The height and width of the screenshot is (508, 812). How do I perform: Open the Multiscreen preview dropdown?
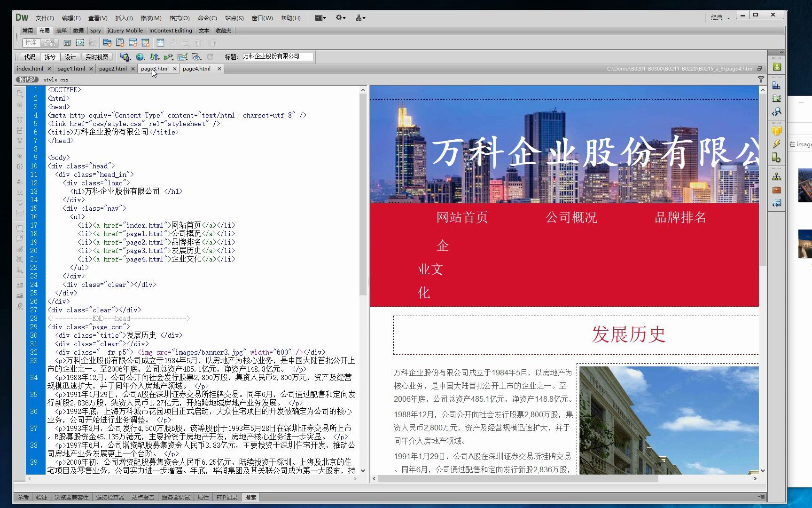coord(125,57)
